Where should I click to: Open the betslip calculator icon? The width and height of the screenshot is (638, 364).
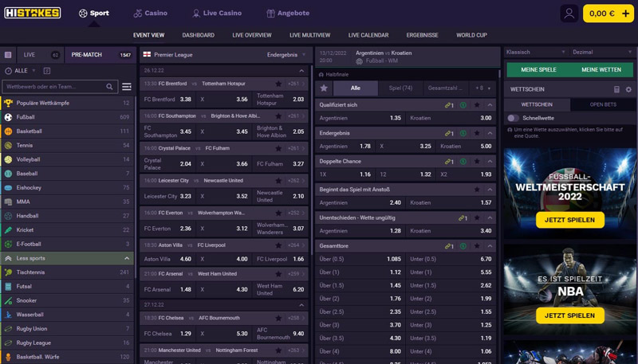pos(616,89)
